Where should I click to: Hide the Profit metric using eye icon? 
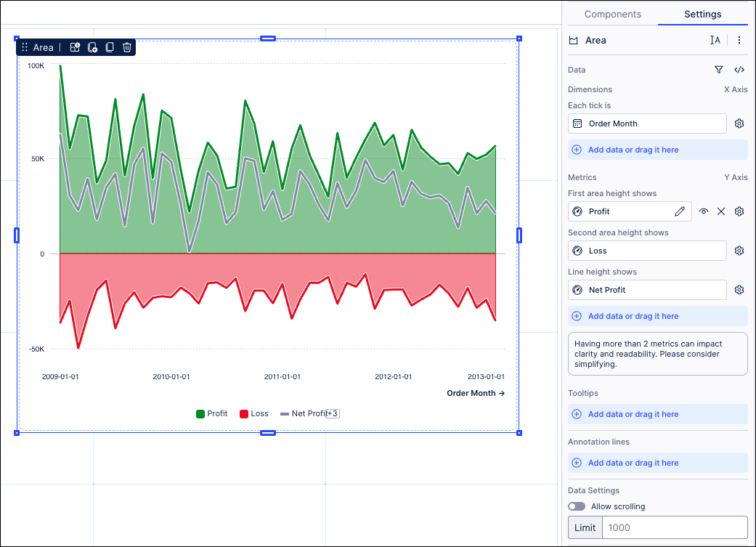coord(703,211)
